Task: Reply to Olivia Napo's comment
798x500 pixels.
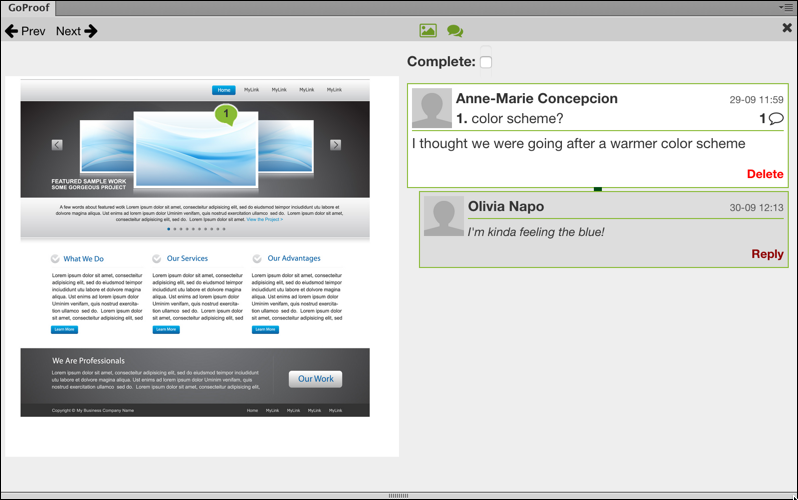Action: (767, 254)
